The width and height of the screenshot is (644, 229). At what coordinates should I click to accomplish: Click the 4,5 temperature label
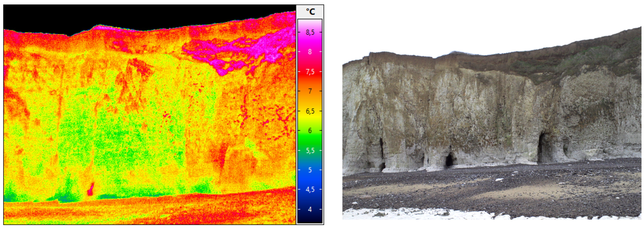(x=310, y=189)
